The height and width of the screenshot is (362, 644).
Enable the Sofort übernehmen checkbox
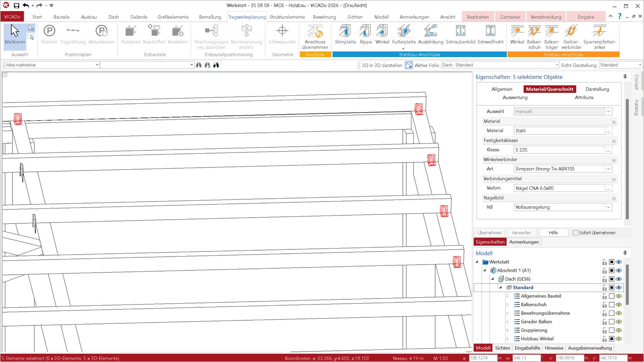576,233
